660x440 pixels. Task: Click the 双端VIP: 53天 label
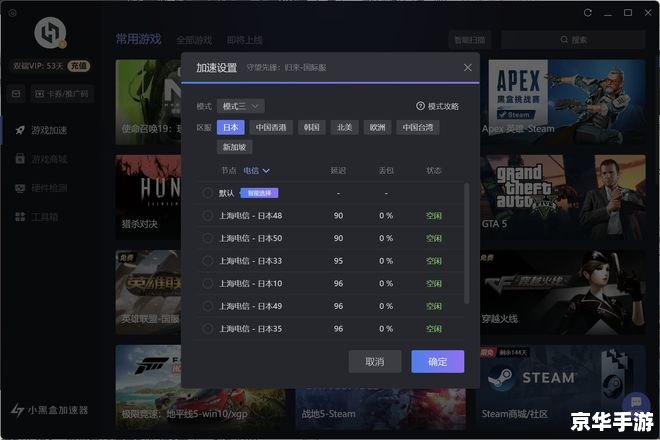click(x=38, y=66)
